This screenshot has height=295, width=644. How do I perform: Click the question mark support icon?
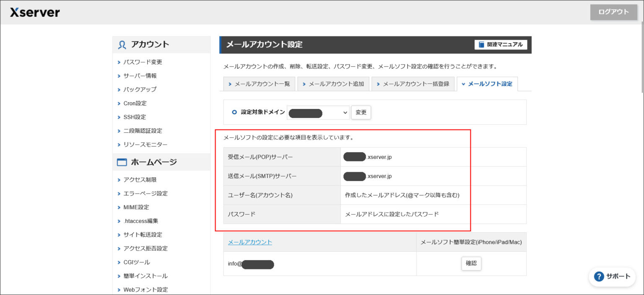pyautogui.click(x=599, y=277)
